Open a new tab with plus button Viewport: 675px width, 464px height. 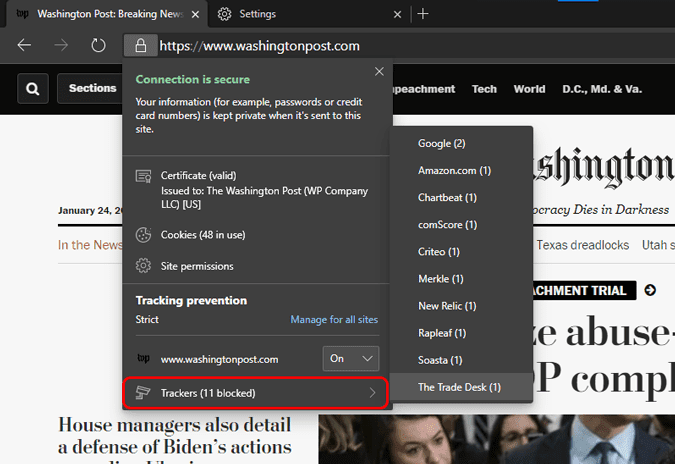(423, 14)
